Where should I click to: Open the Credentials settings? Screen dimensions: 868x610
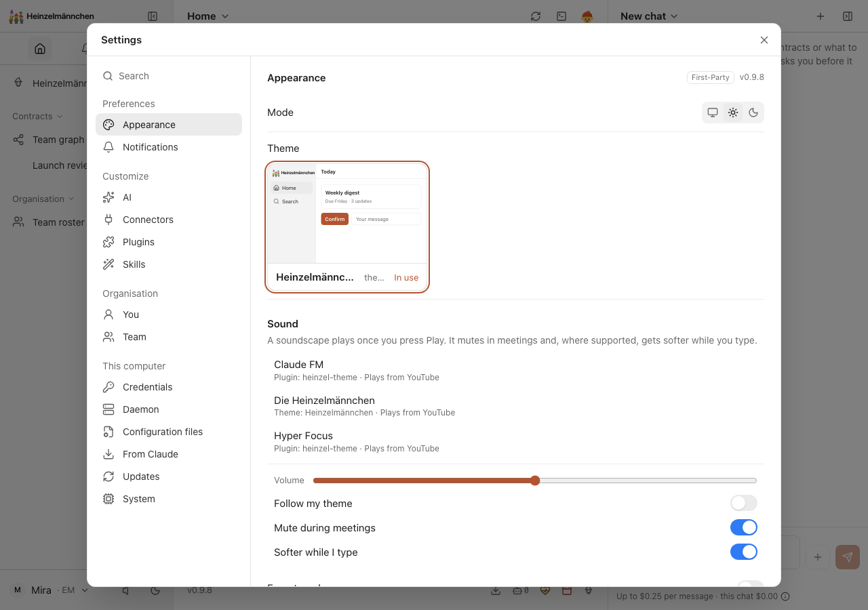click(169, 387)
